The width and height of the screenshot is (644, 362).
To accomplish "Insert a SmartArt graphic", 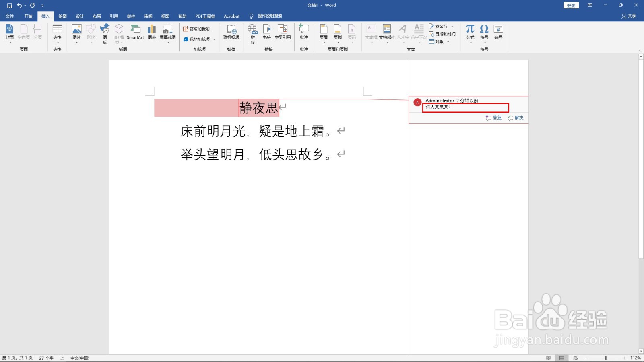I will pyautogui.click(x=135, y=32).
